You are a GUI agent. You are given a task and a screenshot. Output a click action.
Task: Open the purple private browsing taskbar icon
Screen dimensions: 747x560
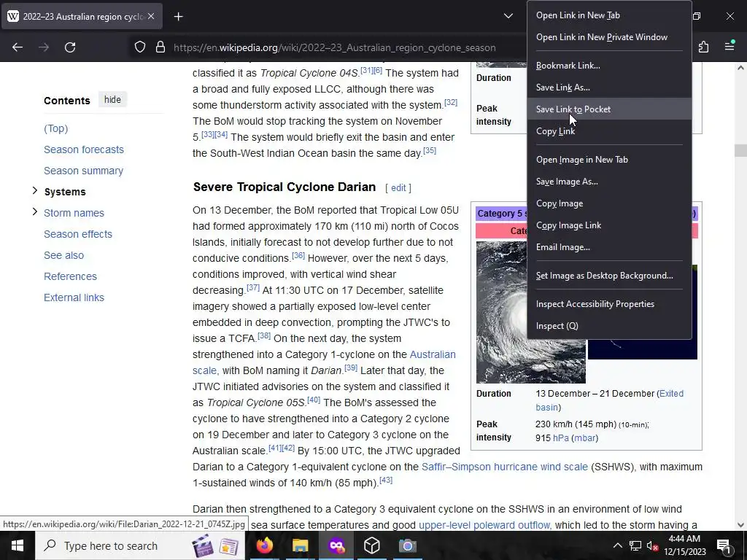tap(336, 545)
